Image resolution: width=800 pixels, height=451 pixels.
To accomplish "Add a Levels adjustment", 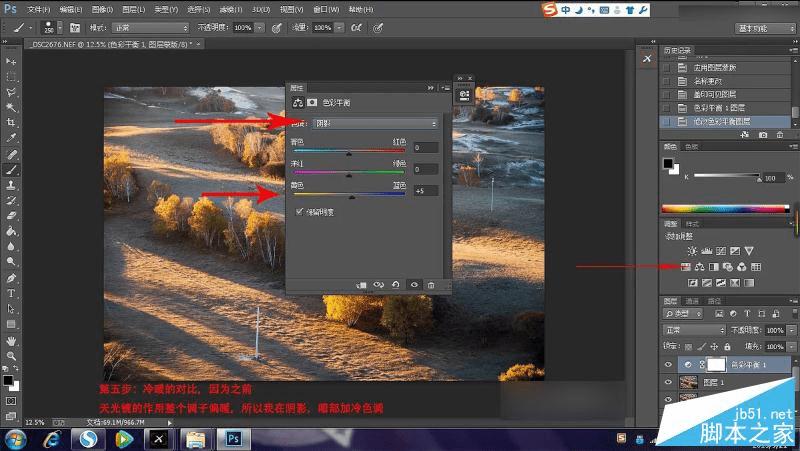I will (x=707, y=251).
